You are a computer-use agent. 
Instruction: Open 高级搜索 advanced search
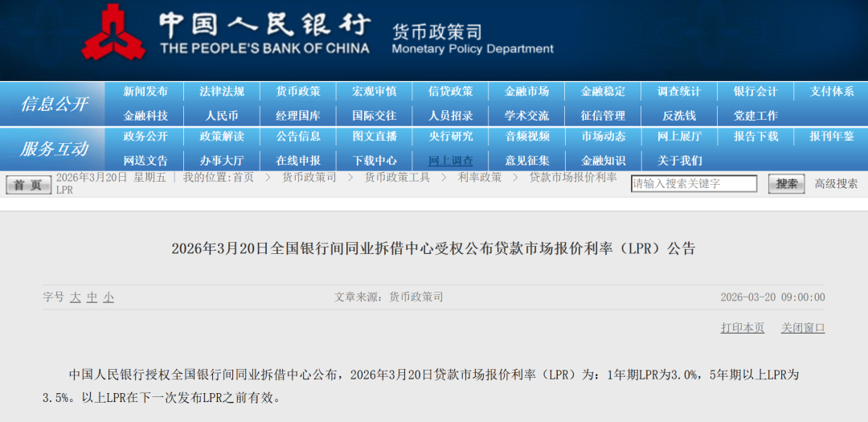(836, 184)
